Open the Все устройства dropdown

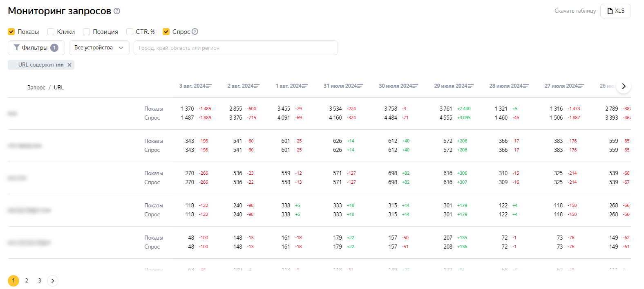coord(99,48)
